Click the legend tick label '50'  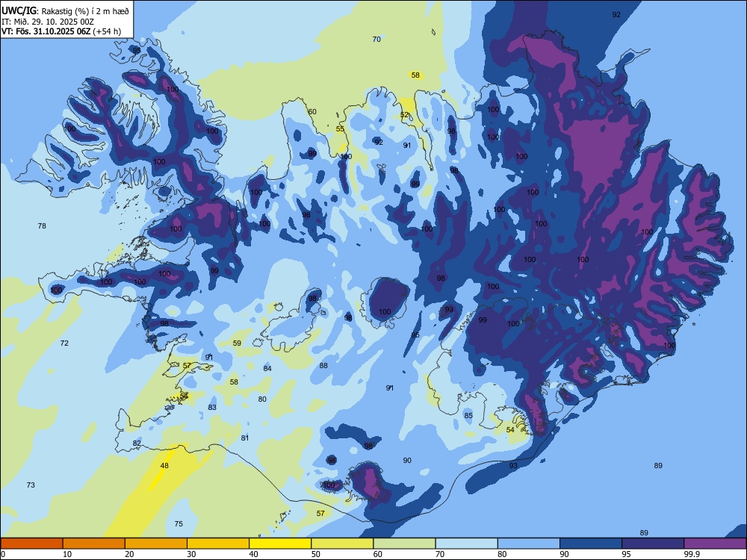[x=315, y=554]
